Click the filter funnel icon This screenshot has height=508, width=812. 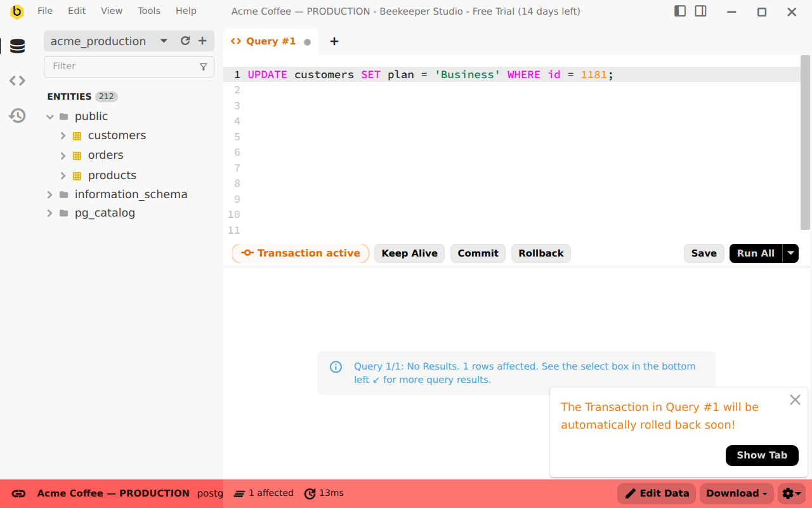click(x=204, y=66)
